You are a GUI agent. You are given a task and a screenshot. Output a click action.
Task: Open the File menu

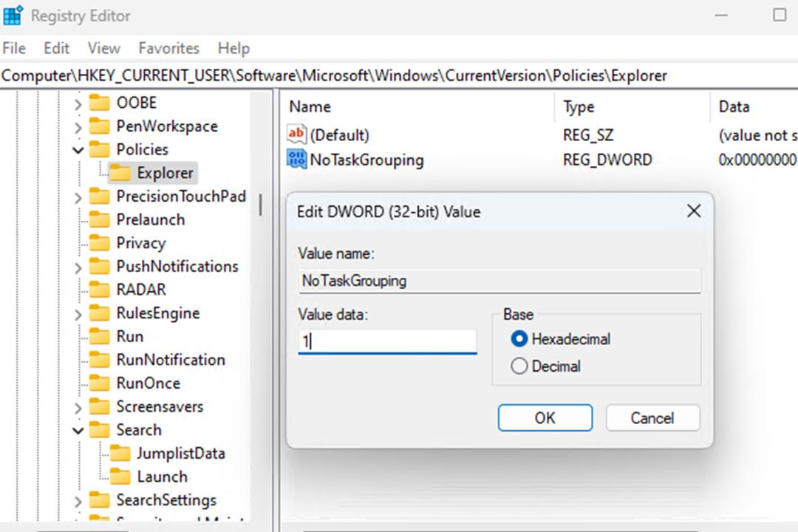tap(14, 48)
